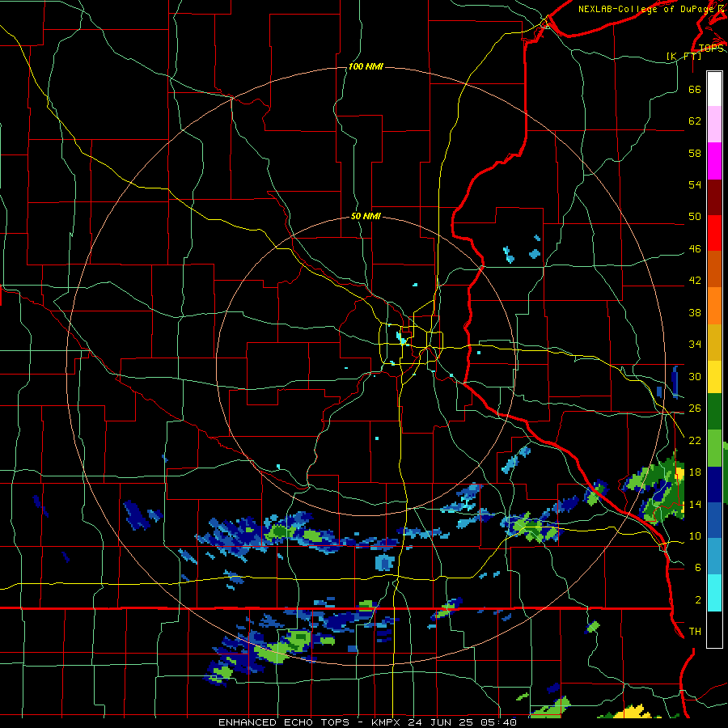728x728 pixels.
Task: Click the legend value "50"
Action: coord(695,216)
